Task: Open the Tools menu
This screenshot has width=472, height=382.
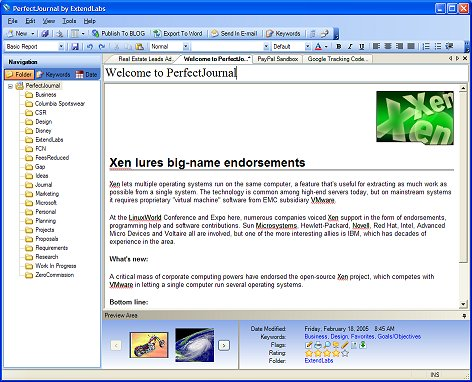Action: [69, 21]
